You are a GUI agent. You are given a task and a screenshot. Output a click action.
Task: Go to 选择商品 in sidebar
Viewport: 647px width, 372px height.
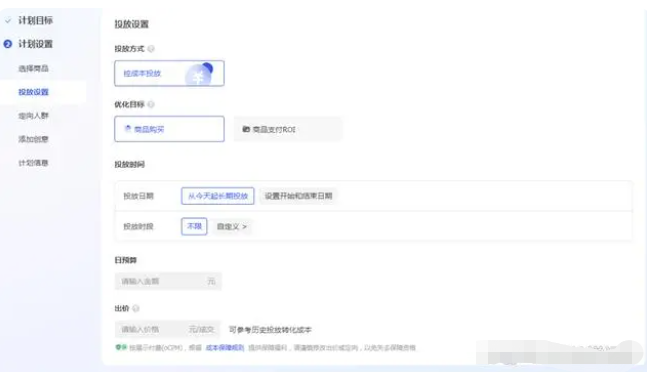[x=33, y=68]
